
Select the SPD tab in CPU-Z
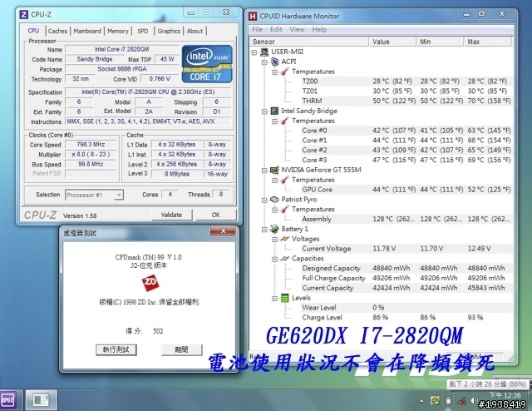tap(142, 31)
